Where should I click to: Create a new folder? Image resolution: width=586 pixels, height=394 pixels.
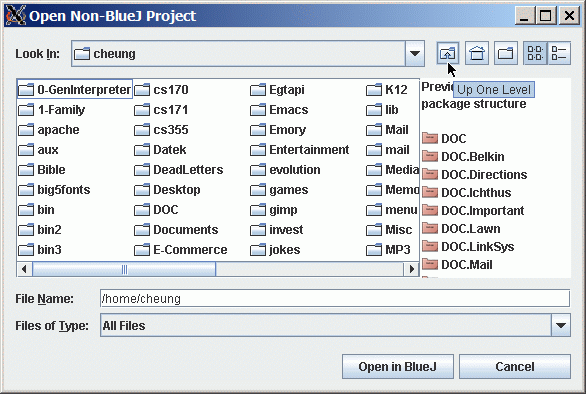(x=506, y=53)
